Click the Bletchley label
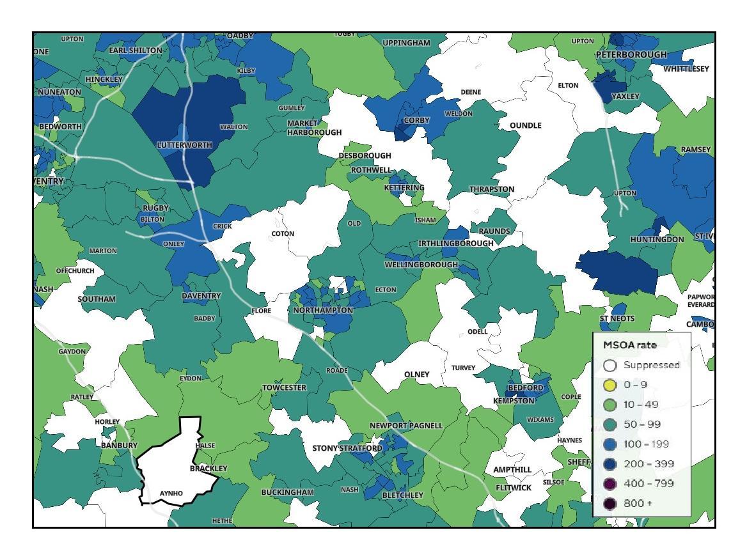This screenshot has height=560, width=747. click(x=402, y=495)
